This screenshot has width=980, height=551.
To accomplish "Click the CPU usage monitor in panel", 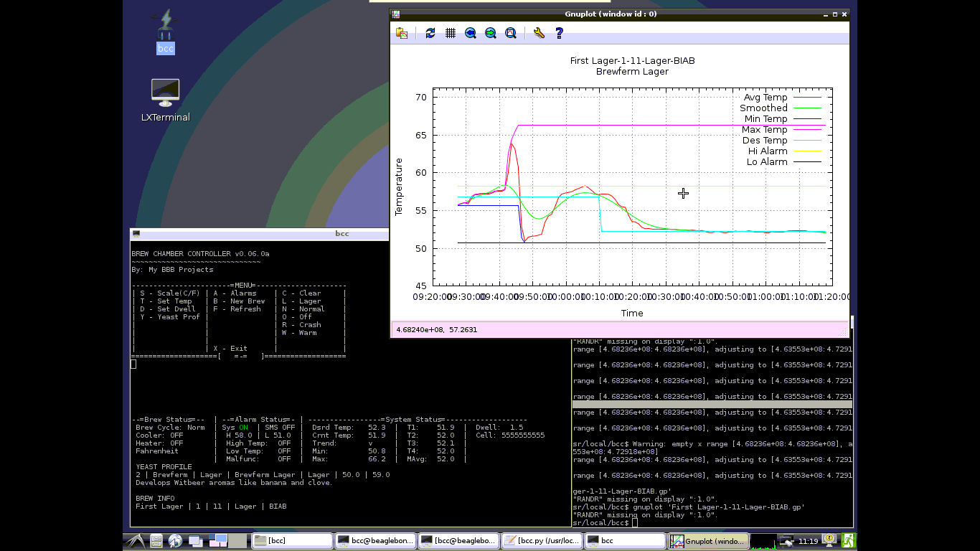I will 763,541.
